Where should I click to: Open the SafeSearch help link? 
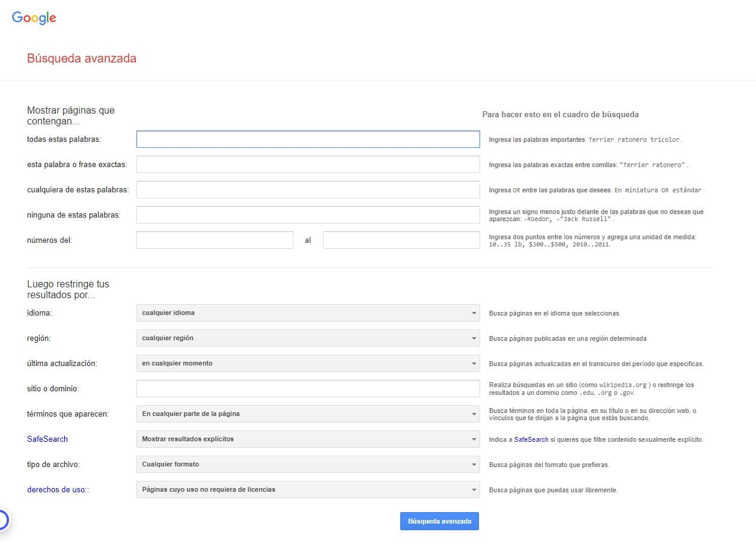(47, 439)
